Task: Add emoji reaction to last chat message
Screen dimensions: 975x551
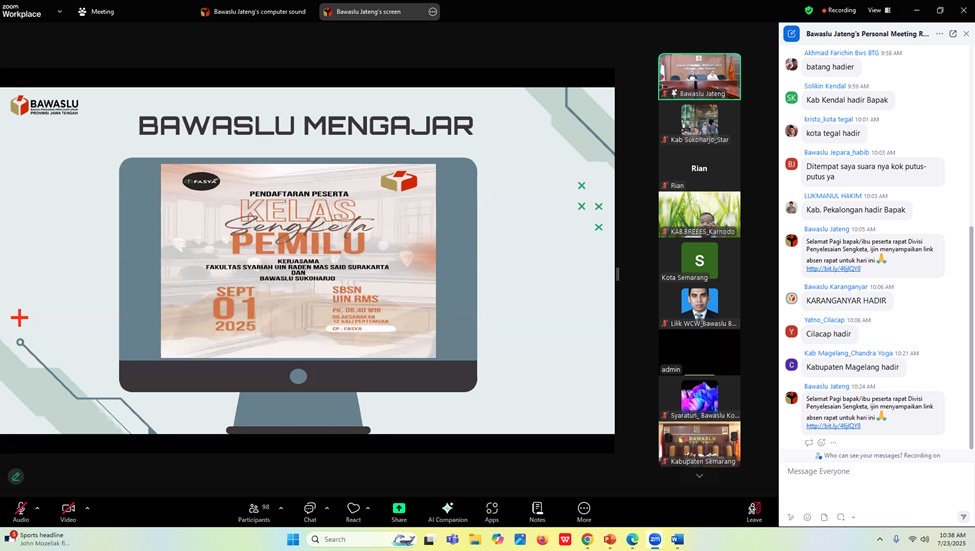Action: point(821,443)
